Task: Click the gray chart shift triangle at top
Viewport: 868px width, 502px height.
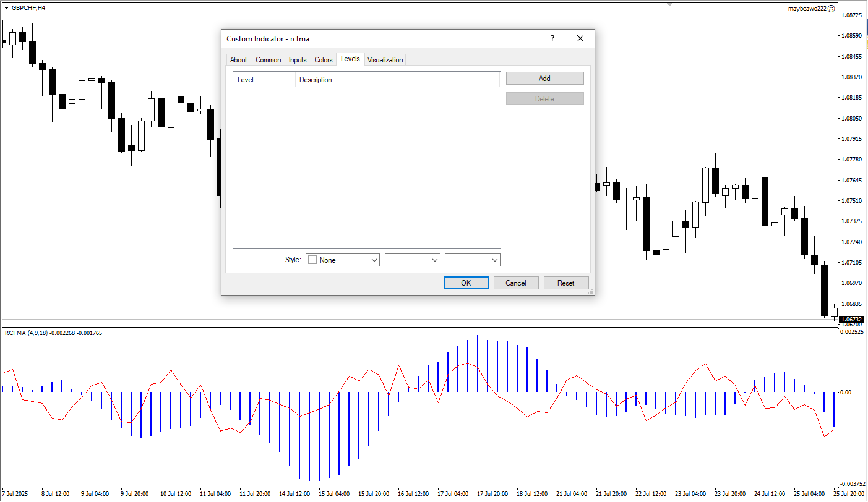Action: point(669,4)
